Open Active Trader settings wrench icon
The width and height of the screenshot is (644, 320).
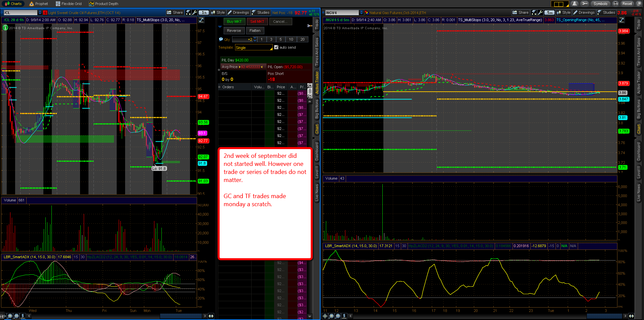tap(309, 26)
